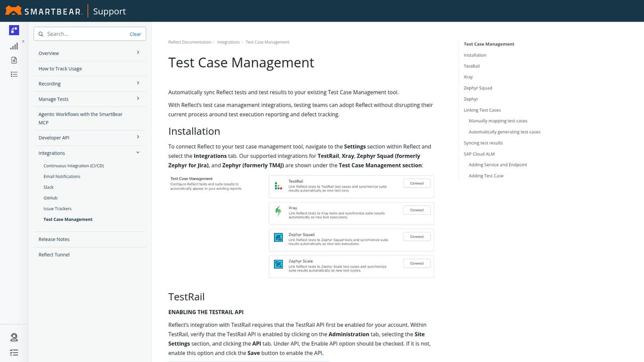This screenshot has width=644, height=362.
Task: Click the Zephyr Scale logo in screenshot
Action: coord(278,263)
